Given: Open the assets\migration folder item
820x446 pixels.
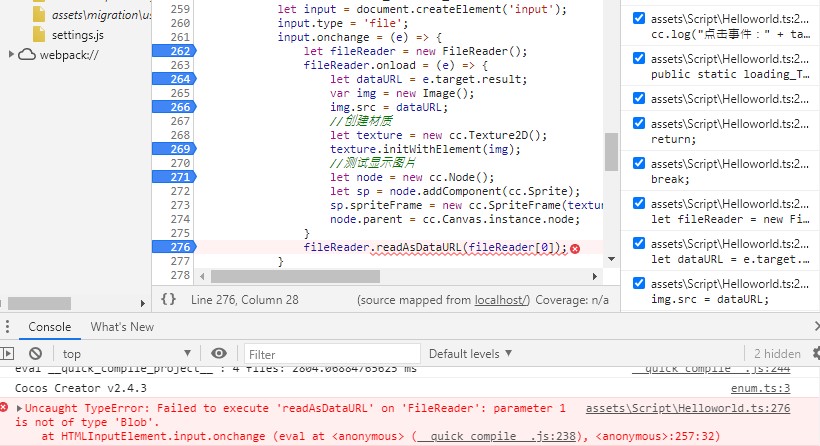Looking at the screenshot, I should [x=101, y=15].
